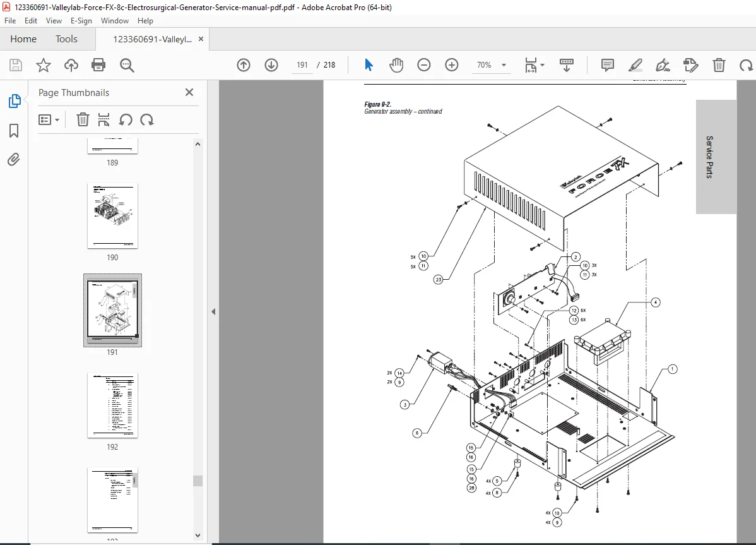Click the fit page width icon
This screenshot has width=756, height=545.
pos(531,65)
